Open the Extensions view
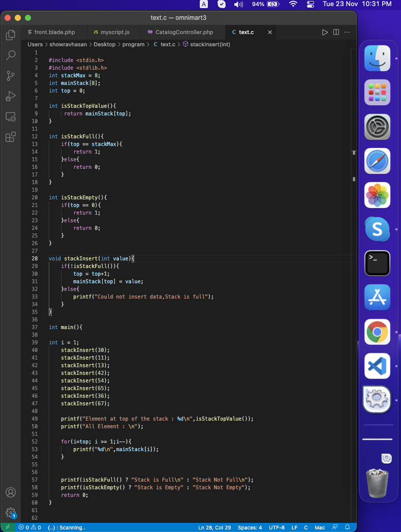This screenshot has height=532, width=401. (x=11, y=137)
